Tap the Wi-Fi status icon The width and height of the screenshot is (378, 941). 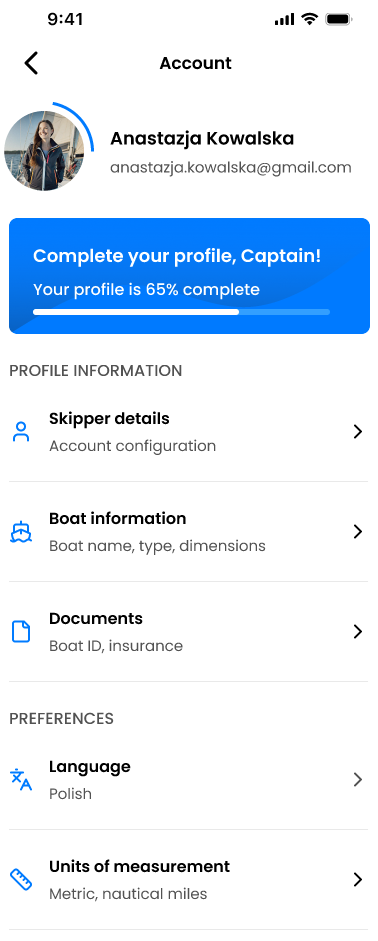[310, 19]
